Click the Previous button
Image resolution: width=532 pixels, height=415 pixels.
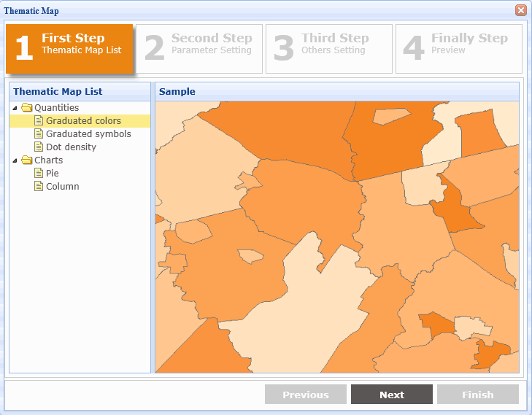tap(306, 395)
